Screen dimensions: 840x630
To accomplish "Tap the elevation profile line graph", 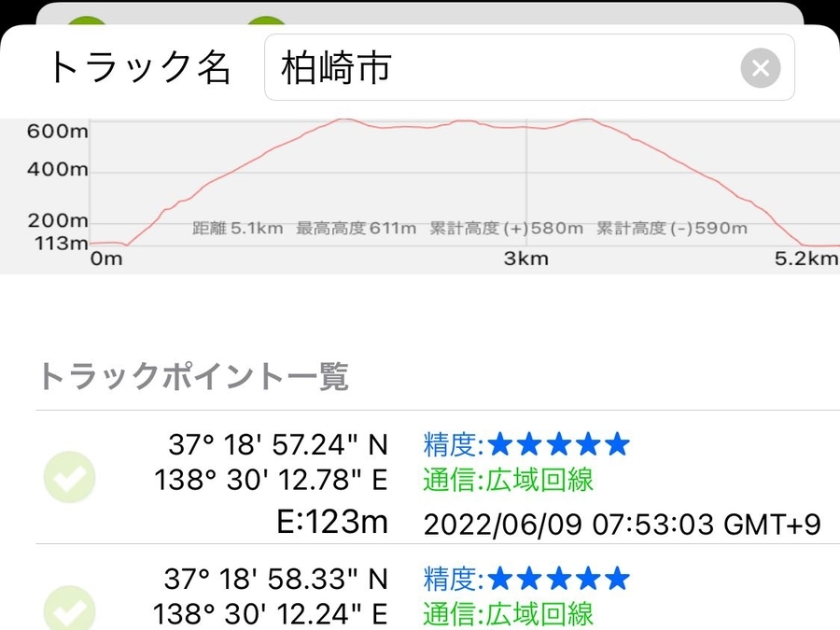I will coord(464,182).
